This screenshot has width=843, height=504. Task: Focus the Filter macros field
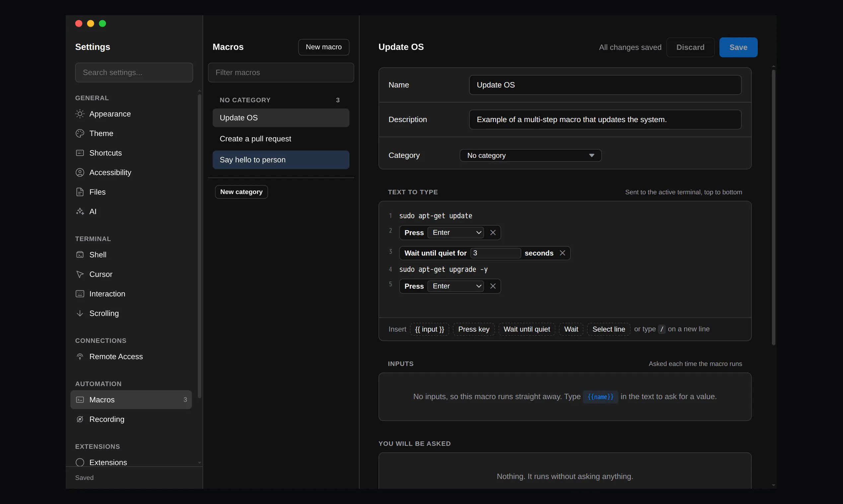coord(281,73)
